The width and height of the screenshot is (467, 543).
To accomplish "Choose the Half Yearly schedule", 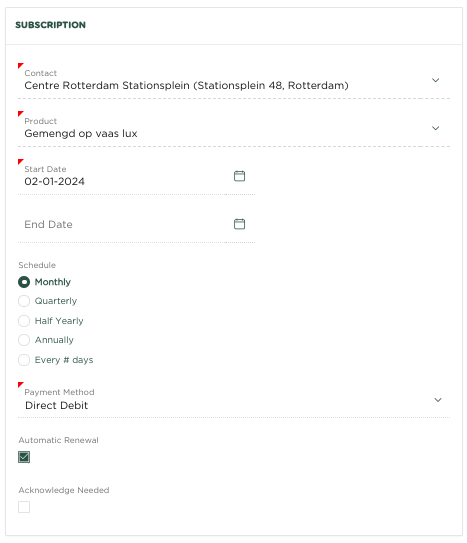I will point(24,321).
